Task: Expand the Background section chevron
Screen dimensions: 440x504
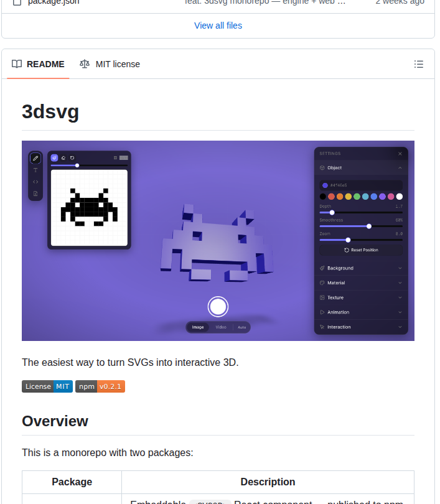Action: [x=400, y=268]
